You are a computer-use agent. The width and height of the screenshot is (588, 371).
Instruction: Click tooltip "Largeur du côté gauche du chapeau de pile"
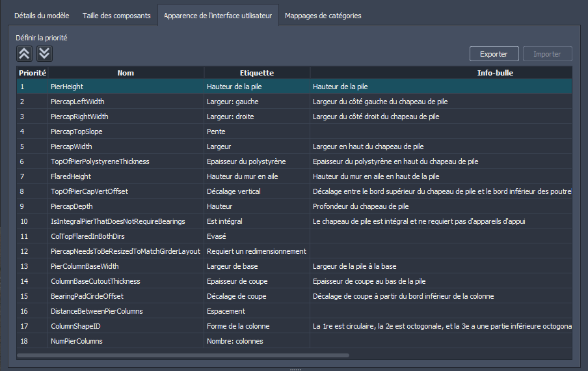[441, 102]
